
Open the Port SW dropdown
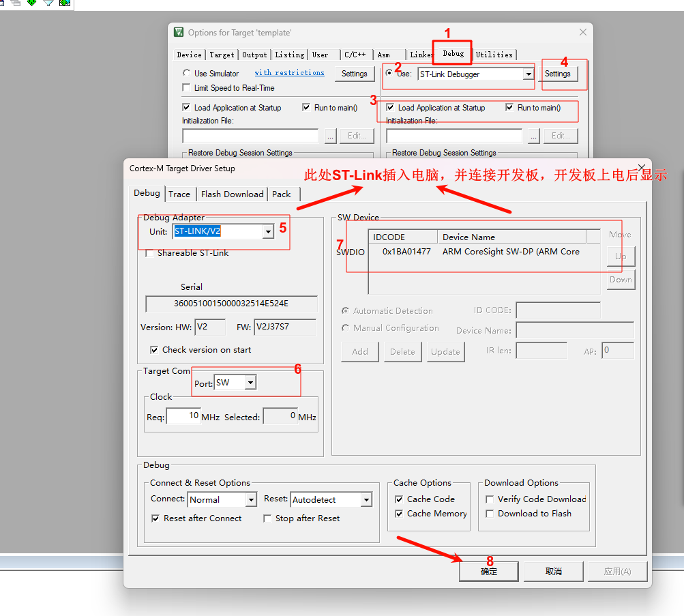click(x=250, y=383)
